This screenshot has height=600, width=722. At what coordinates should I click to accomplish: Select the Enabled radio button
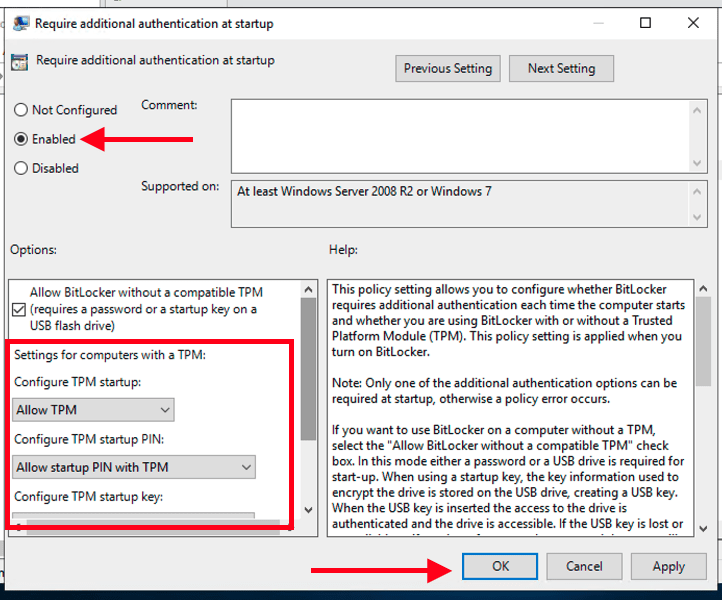(x=21, y=139)
